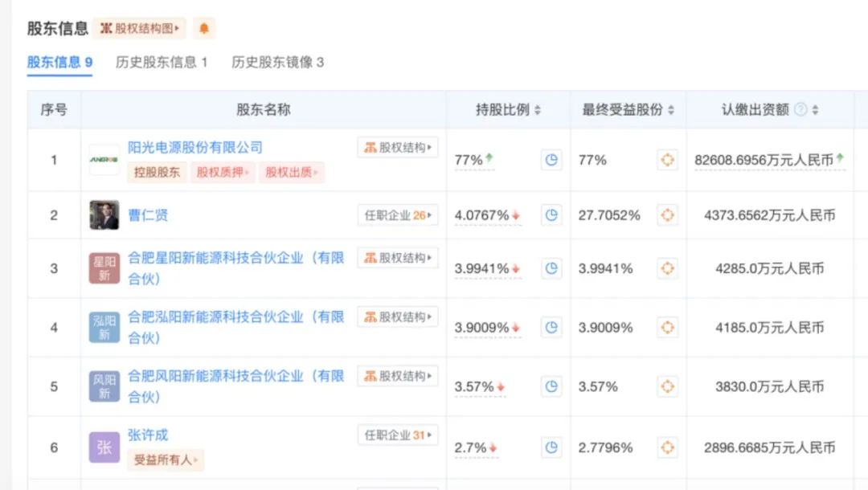Sort by 持股比例 column arrows
The width and height of the screenshot is (868, 490).
[538, 110]
